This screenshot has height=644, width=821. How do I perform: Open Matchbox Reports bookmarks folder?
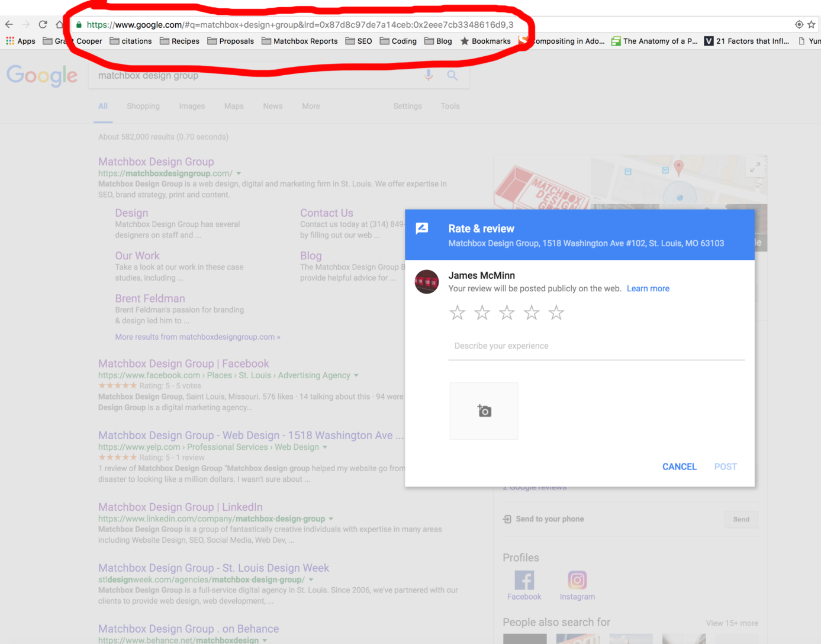click(300, 41)
